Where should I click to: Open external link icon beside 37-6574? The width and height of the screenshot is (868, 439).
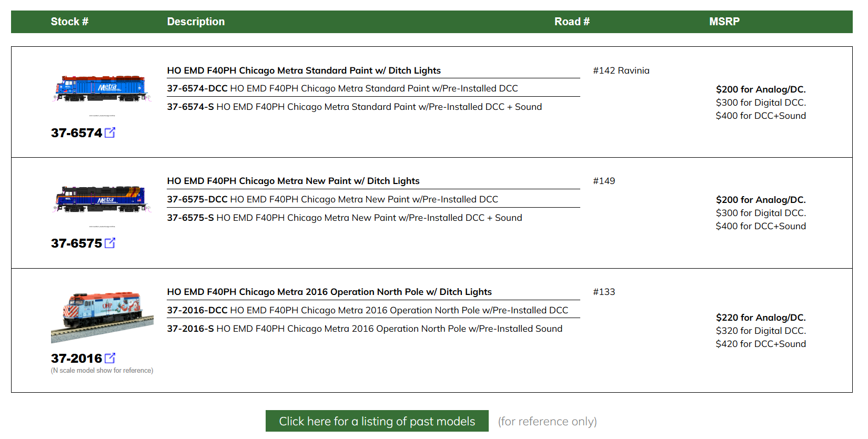click(x=110, y=132)
